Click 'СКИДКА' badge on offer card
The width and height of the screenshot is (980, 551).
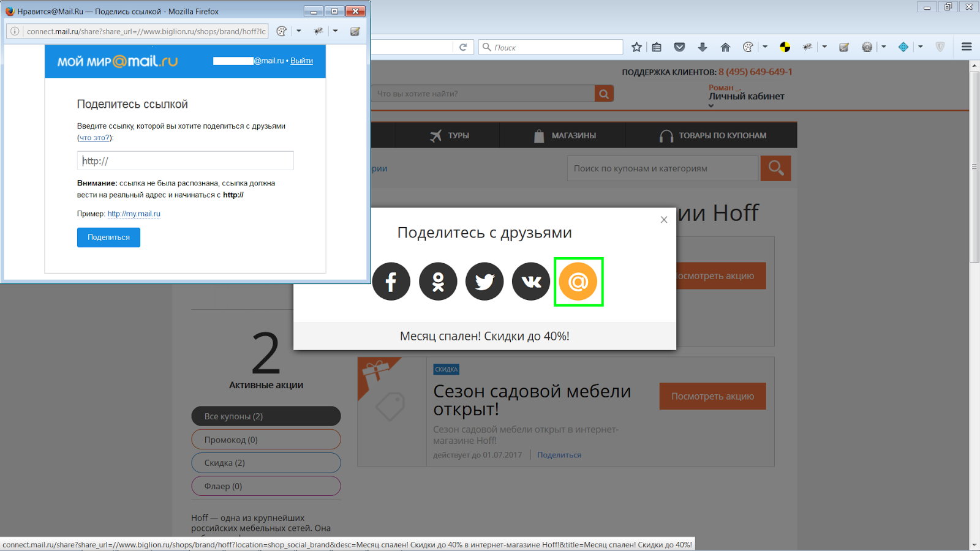446,369
